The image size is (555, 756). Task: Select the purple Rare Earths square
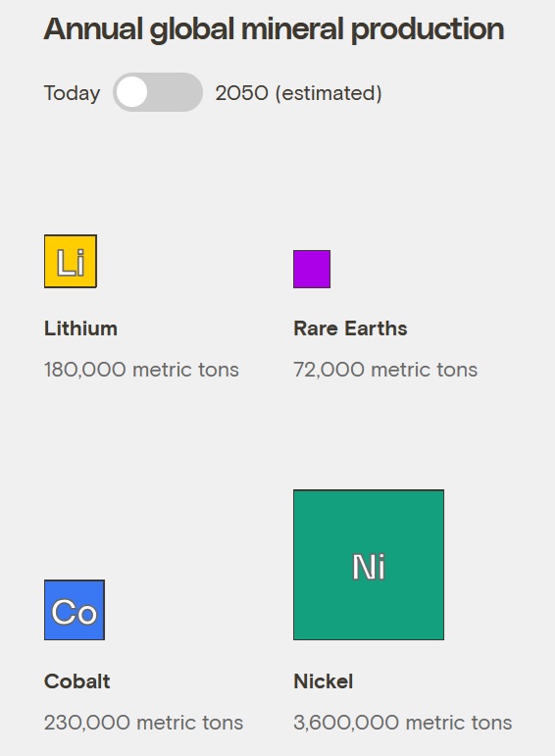tap(312, 269)
